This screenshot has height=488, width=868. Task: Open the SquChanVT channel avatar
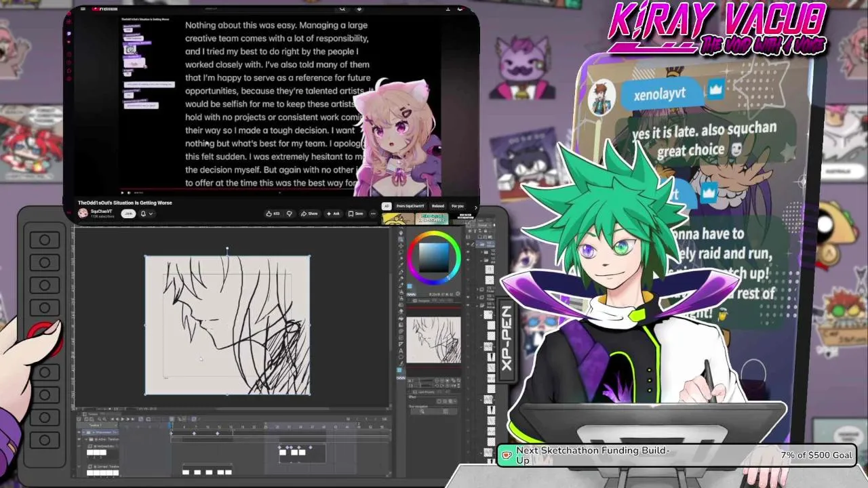pyautogui.click(x=83, y=213)
